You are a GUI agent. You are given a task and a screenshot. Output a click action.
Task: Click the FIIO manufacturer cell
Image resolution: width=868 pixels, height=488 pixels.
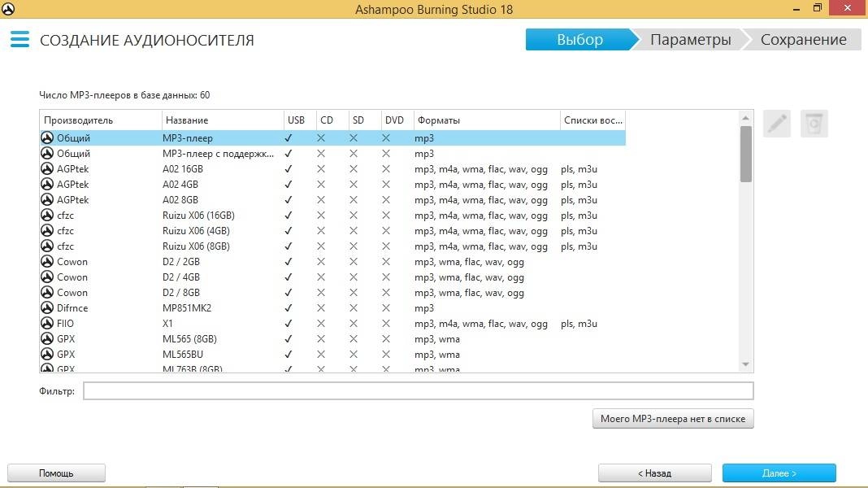[x=65, y=324]
